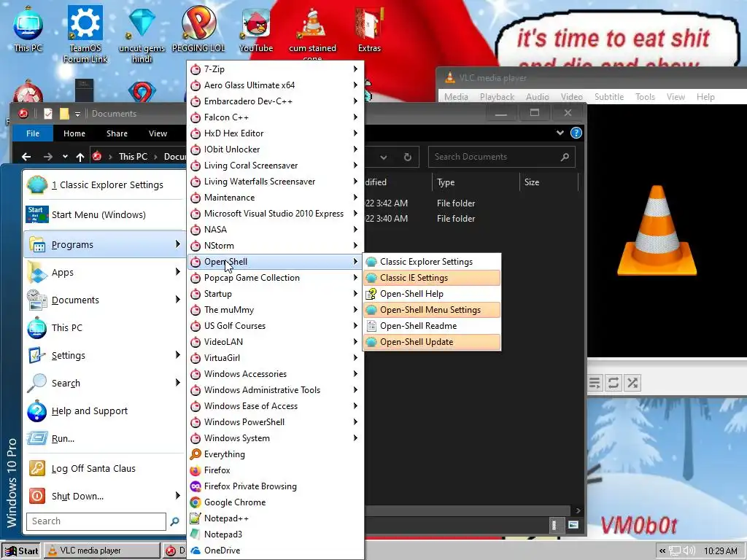Open the VirtuaGirl program folder
This screenshot has width=747, height=560.
(x=275, y=358)
